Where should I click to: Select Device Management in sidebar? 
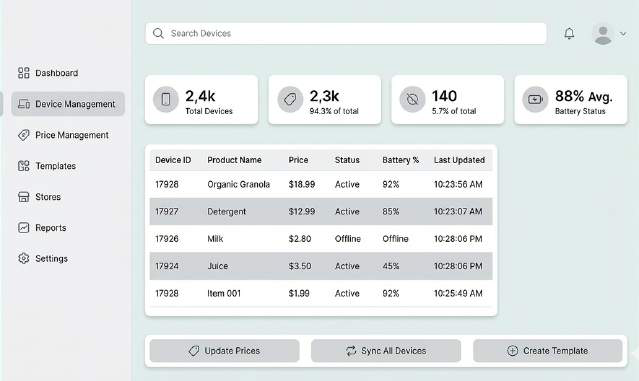coord(68,104)
